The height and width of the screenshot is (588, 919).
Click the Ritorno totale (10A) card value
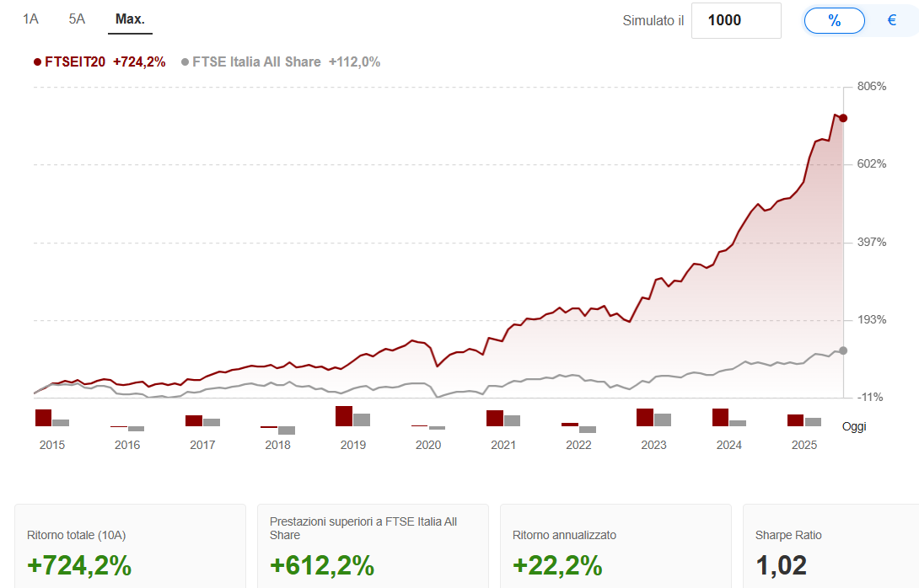tap(79, 566)
